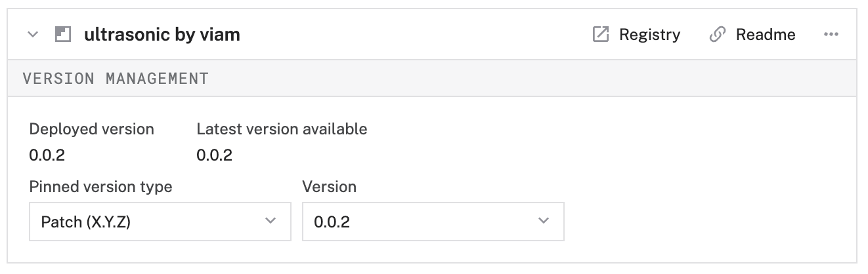Click the "Latest version available" label
The image size is (868, 274).
click(282, 129)
